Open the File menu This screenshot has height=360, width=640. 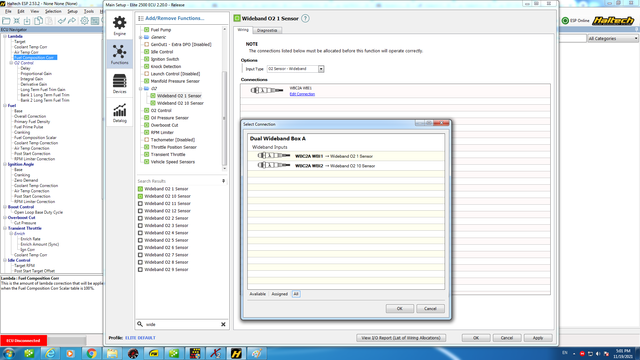8,11
